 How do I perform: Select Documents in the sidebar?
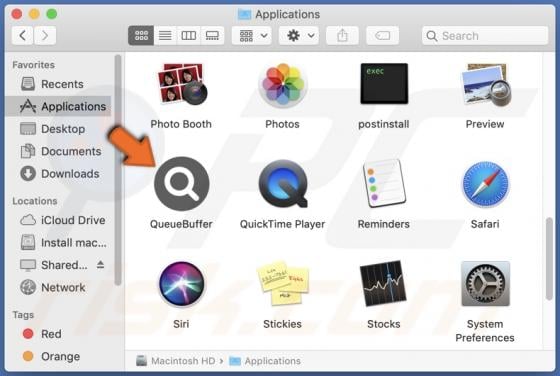pos(59,151)
